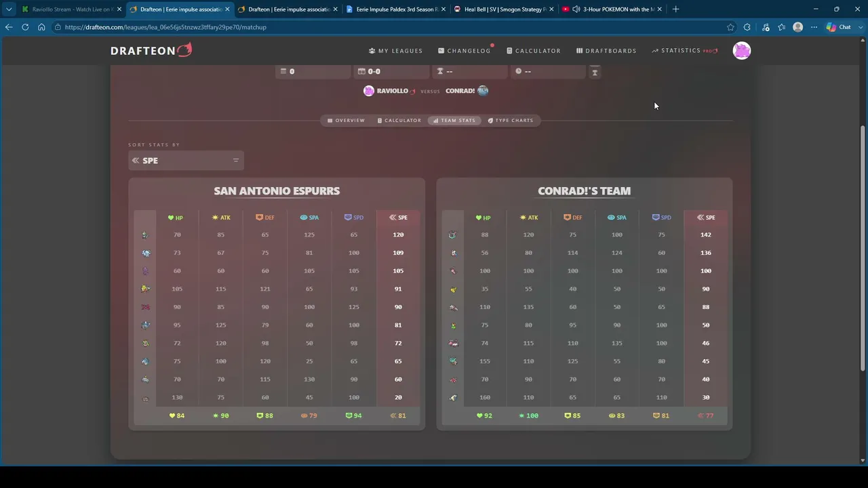This screenshot has width=868, height=488.
Task: Sort San Antonio Espurrs by HP column
Action: tap(176, 218)
